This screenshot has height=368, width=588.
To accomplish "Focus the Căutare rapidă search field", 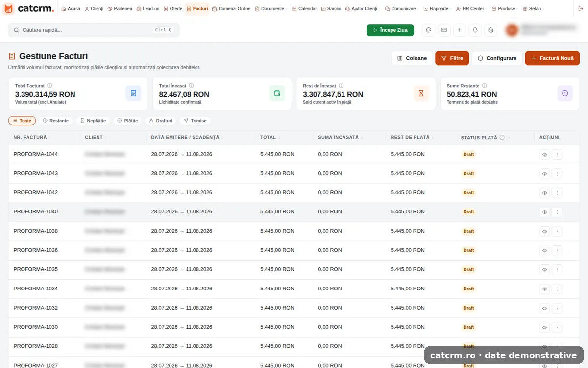I will pyautogui.click(x=94, y=30).
